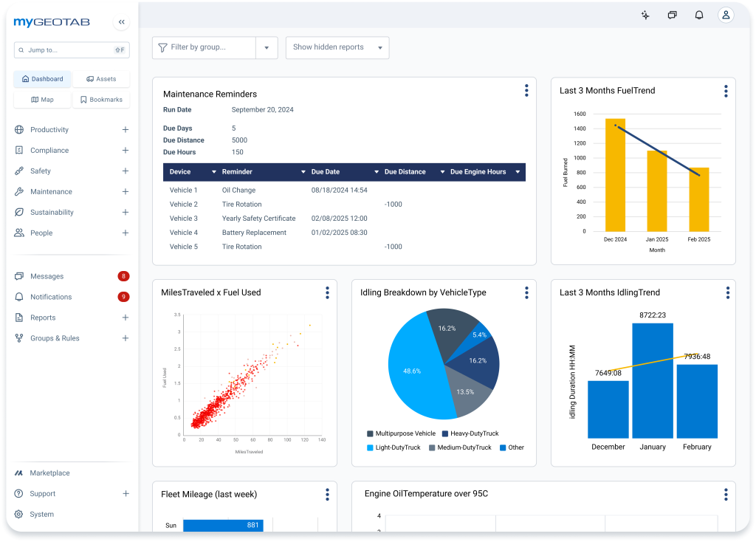Open the Bookmarks tab

coord(101,100)
